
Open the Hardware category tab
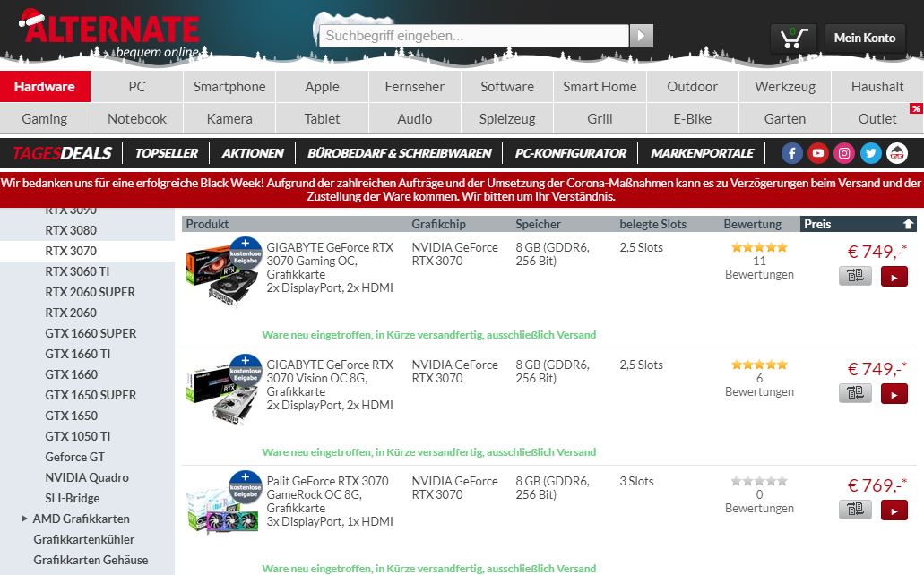coord(45,87)
